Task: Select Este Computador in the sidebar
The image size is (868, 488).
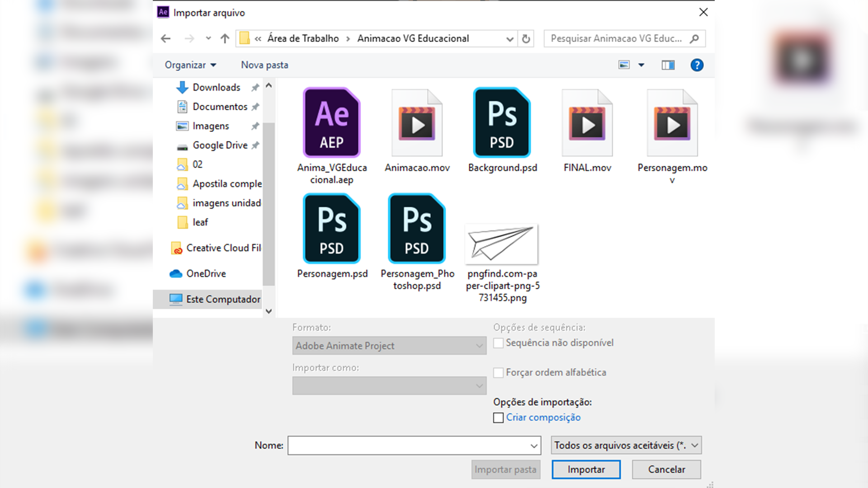Action: [x=208, y=300]
